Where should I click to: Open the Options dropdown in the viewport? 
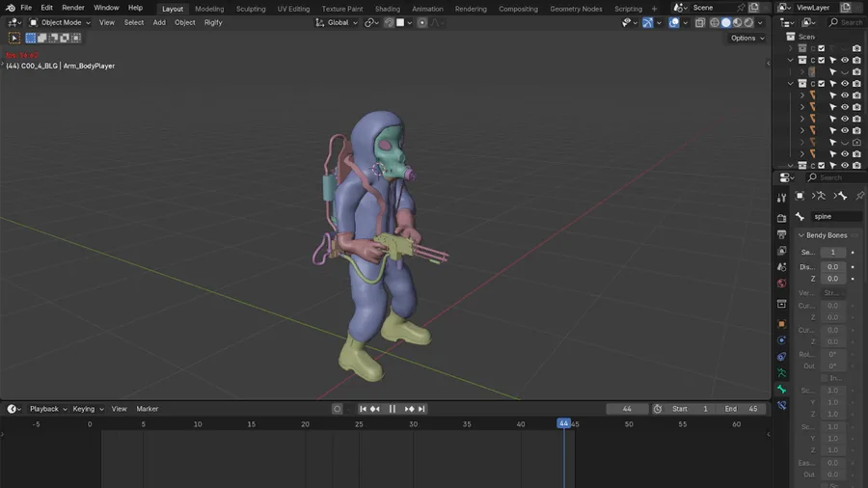pyautogui.click(x=747, y=39)
